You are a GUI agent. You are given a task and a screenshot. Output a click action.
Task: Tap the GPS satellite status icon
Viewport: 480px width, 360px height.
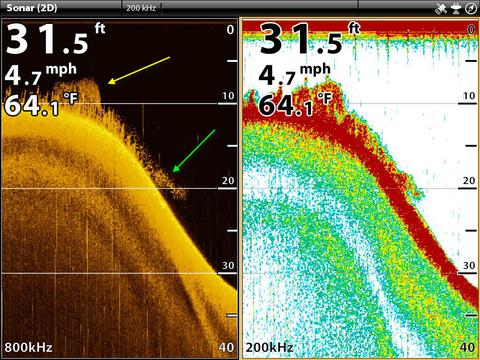441,8
